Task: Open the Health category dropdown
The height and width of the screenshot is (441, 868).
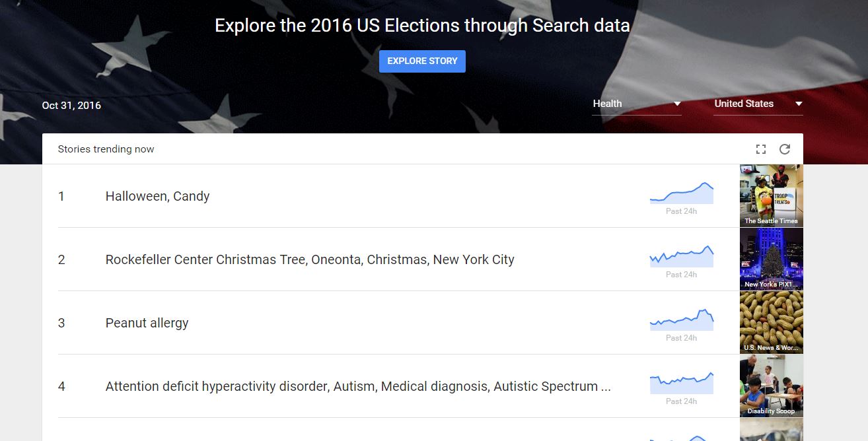Action: (637, 104)
